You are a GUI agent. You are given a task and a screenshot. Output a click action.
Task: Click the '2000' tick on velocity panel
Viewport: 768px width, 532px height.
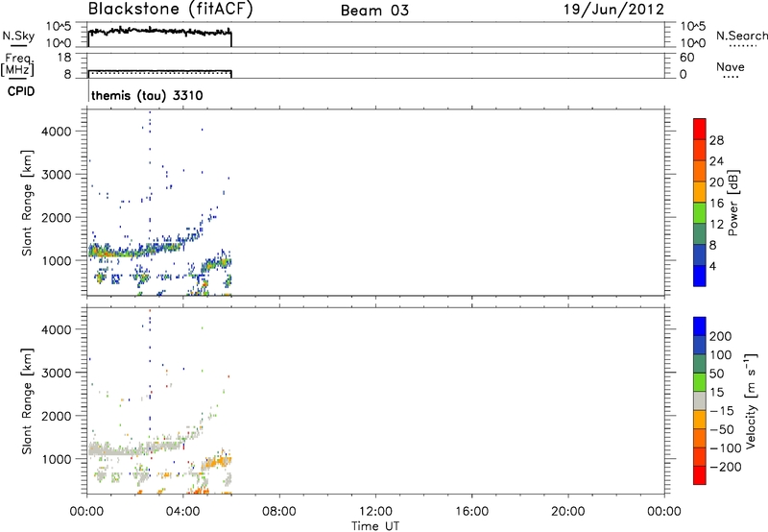click(57, 416)
